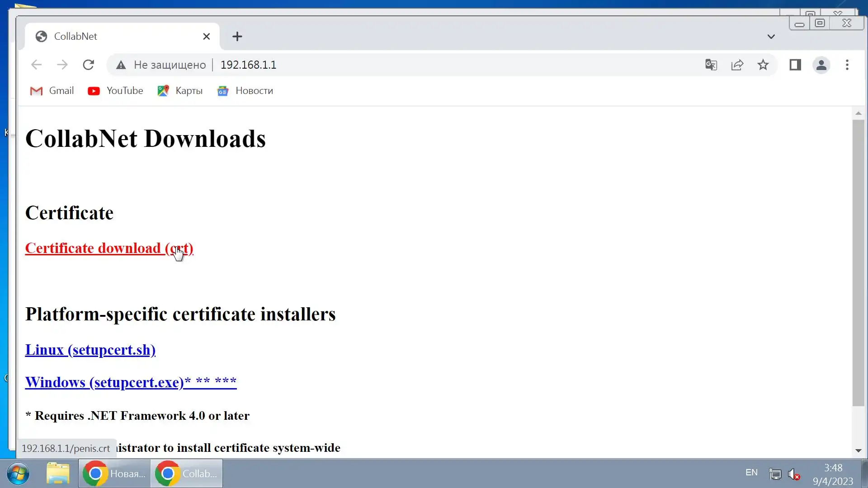868x488 pixels.
Task: Open a new tab with plus button
Action: click(x=237, y=37)
